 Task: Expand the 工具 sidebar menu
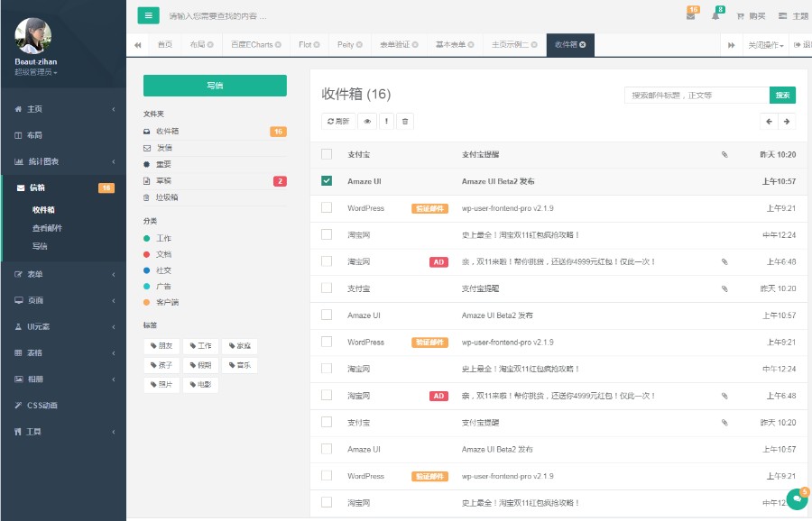[x=64, y=432]
